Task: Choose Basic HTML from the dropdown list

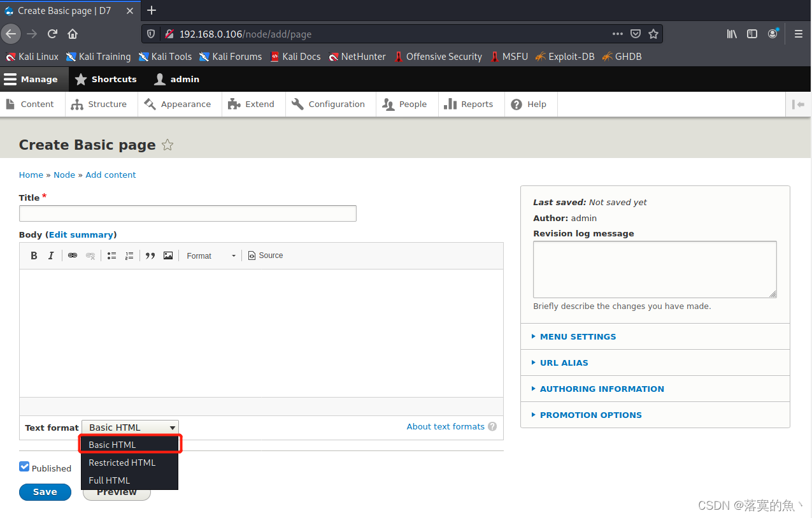Action: tap(130, 445)
